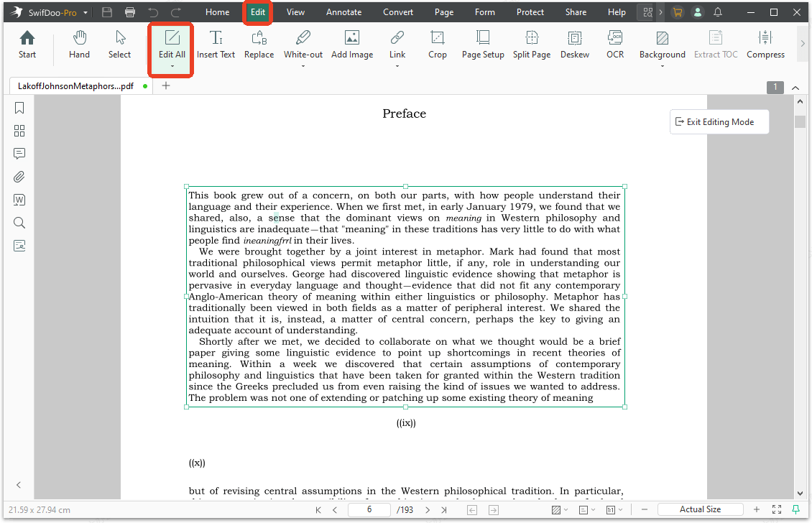The image size is (812, 523).
Task: Go to the next page
Action: (x=428, y=510)
